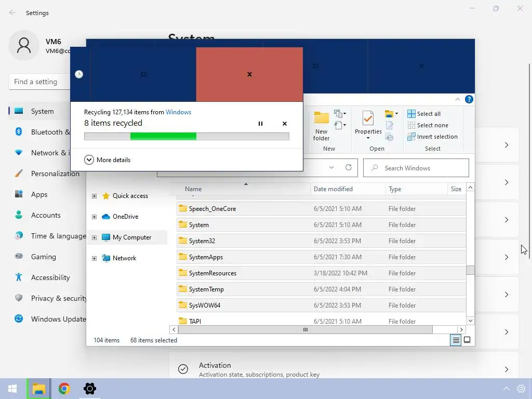The width and height of the screenshot is (532, 399).
Task: Open File Explorer help
Action: coord(469,99)
